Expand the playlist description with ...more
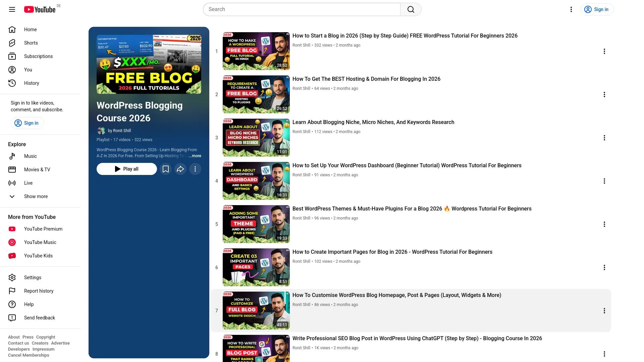This screenshot has width=644, height=362. pos(195,156)
